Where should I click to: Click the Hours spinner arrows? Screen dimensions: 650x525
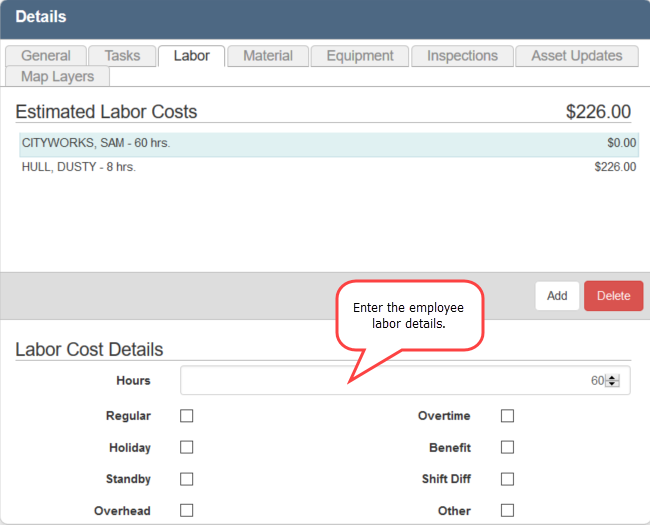613,381
